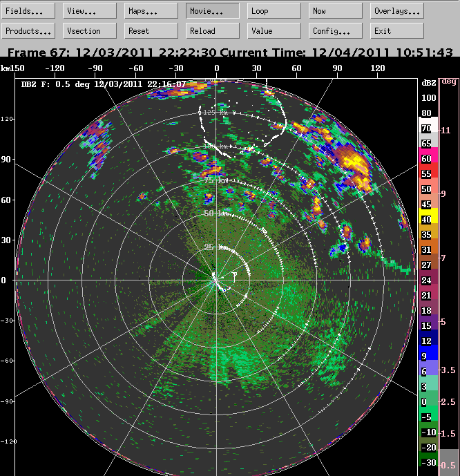Select the 6 dBZ lavender color swatch

(x=428, y=368)
